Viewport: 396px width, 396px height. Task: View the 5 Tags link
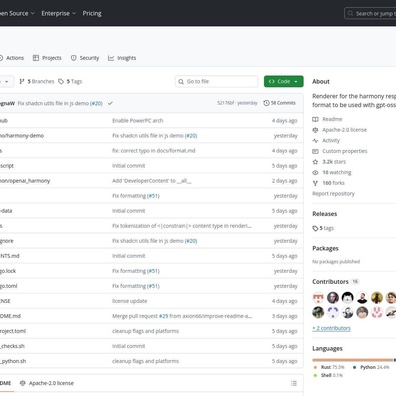(70, 81)
